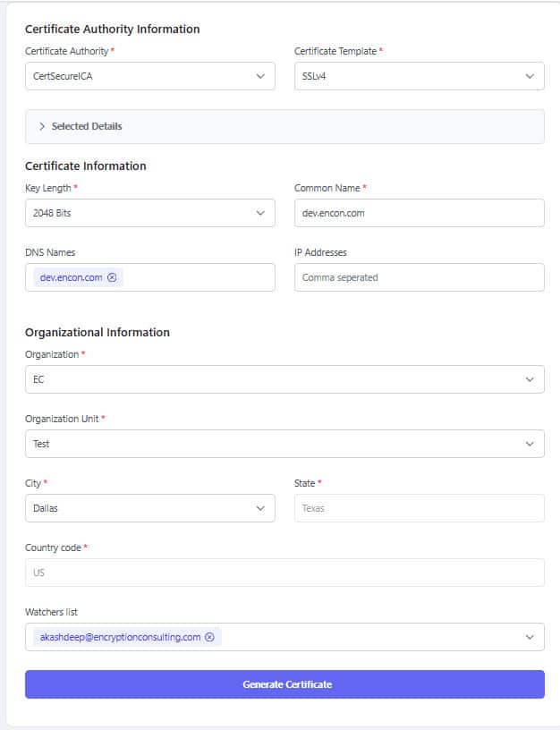Open the Key Length dropdown
560x730 pixels.
(149, 213)
